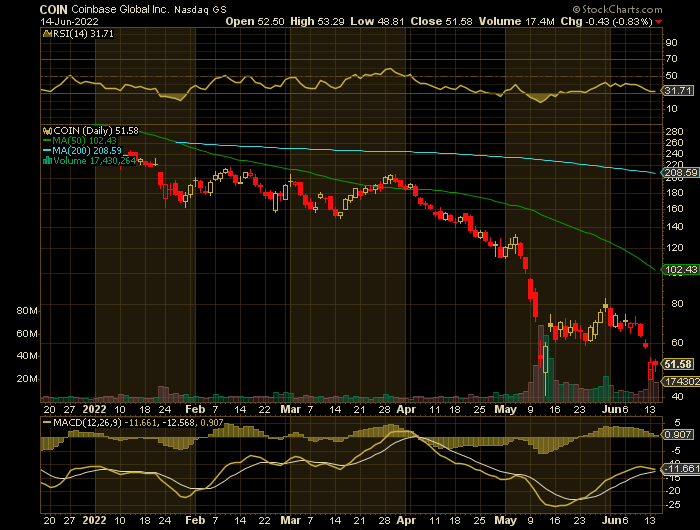Click the green MA(50) legend line marker
The width and height of the screenshot is (700, 530).
tap(45, 140)
